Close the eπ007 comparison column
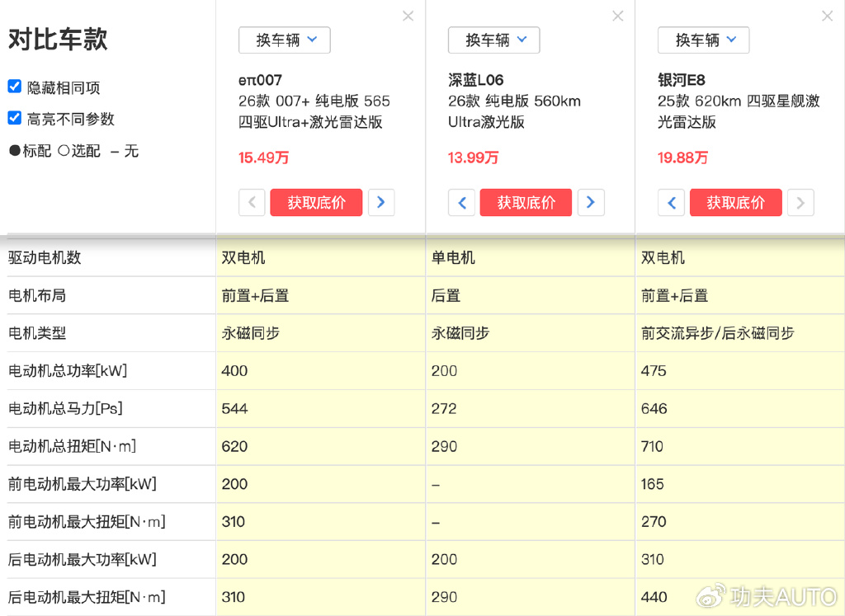The image size is (845, 616). tap(408, 16)
